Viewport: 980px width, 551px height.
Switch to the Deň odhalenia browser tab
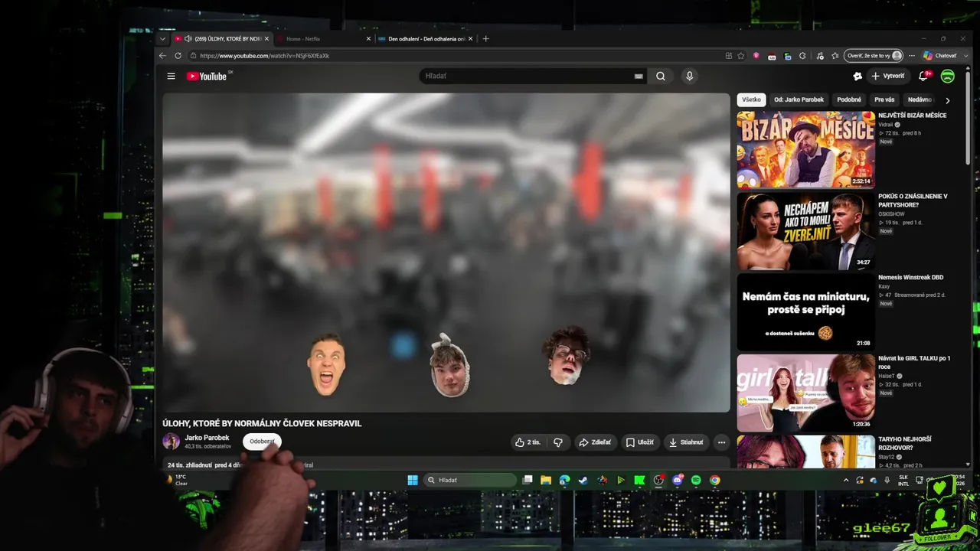pos(425,39)
